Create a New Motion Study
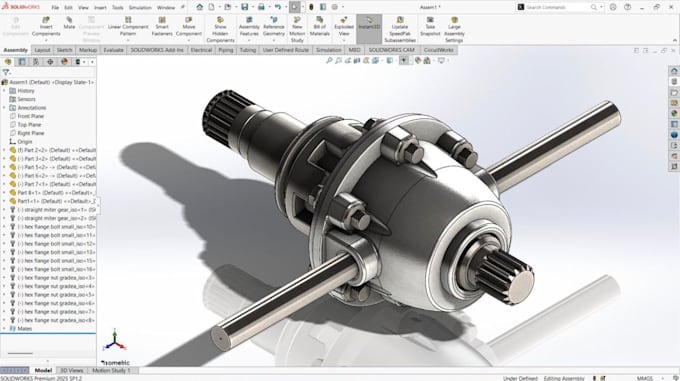Image resolution: width=680 pixels, height=381 pixels. 297,29
